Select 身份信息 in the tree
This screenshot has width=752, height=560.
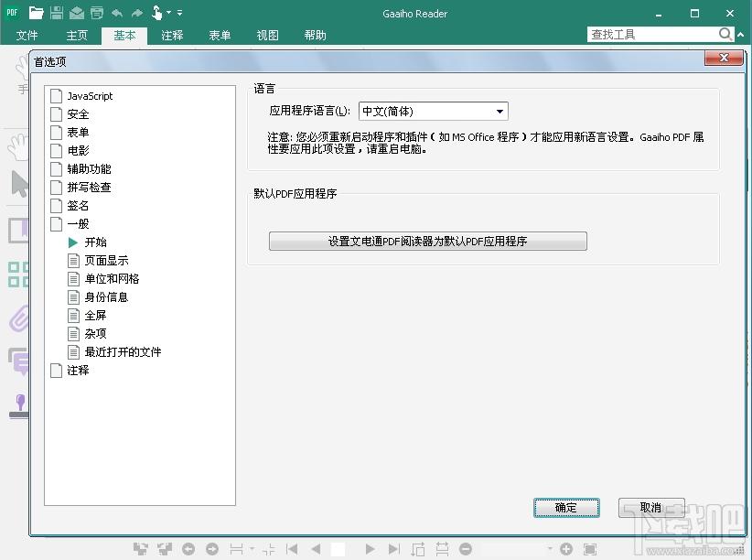click(106, 297)
